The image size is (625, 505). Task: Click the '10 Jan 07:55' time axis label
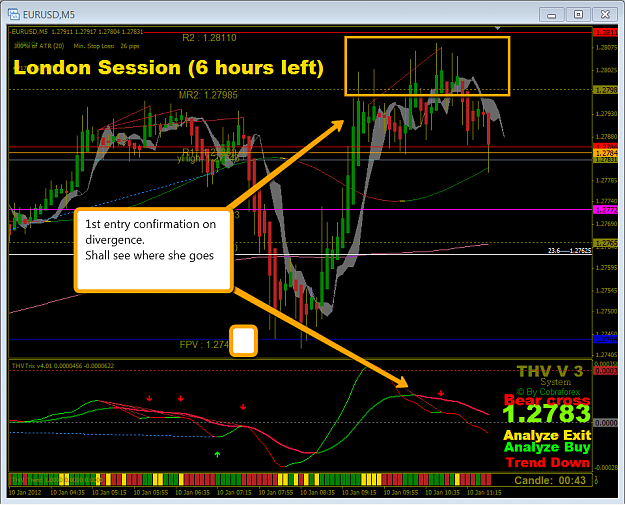(x=276, y=493)
